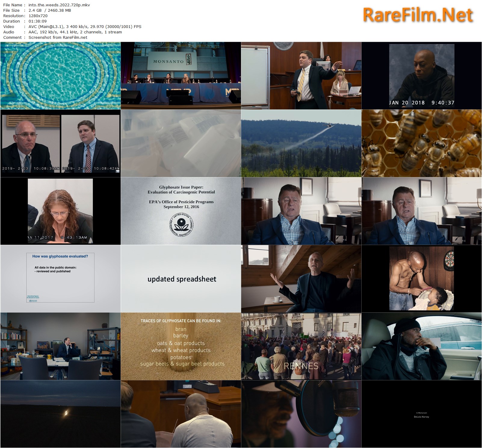Click thumbnail of man in beanie inside car

[422, 346]
